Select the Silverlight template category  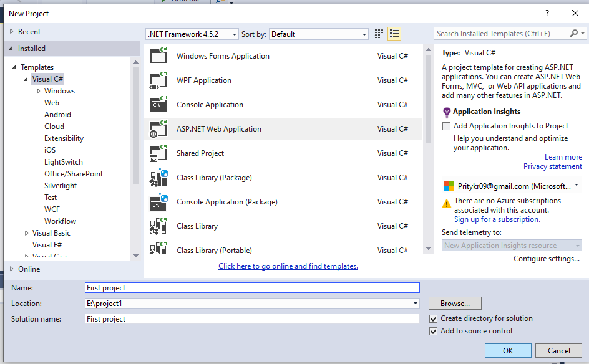[61, 185]
